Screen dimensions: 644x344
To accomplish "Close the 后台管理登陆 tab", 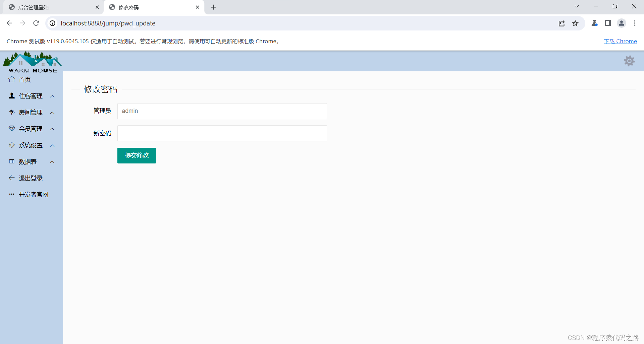I will pyautogui.click(x=97, y=7).
